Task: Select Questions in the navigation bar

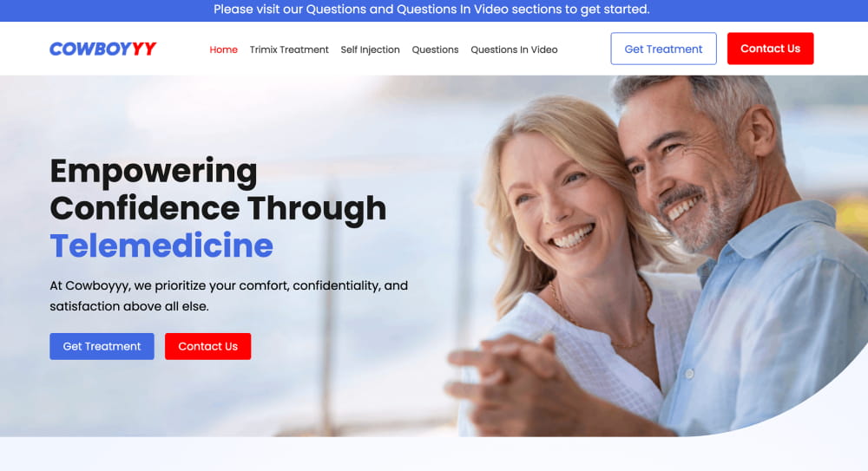Action: (435, 49)
